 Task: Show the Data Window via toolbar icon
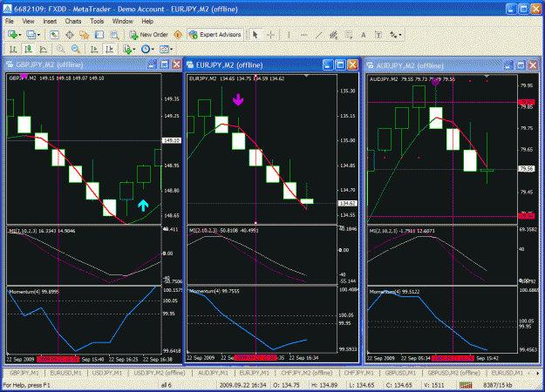[69, 35]
